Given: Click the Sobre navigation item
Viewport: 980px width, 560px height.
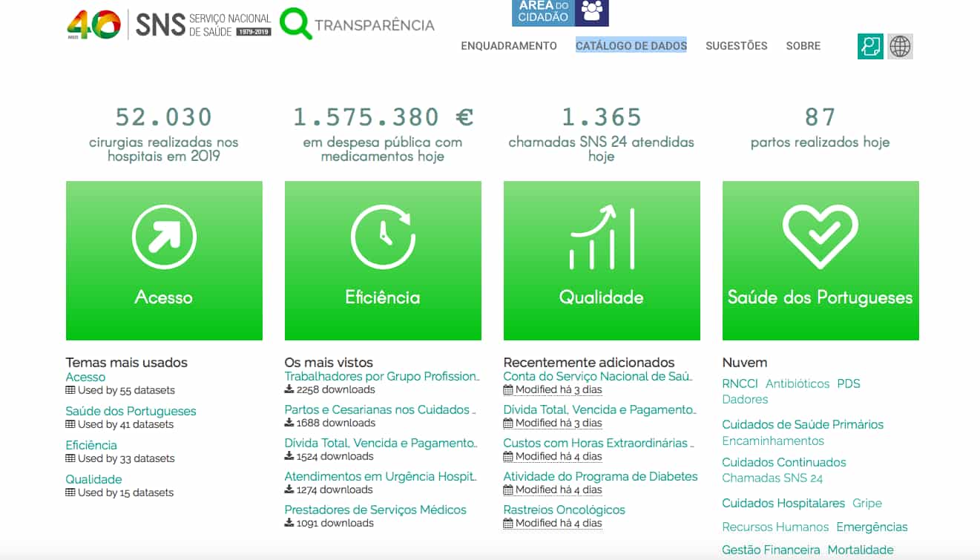Looking at the screenshot, I should coord(803,46).
